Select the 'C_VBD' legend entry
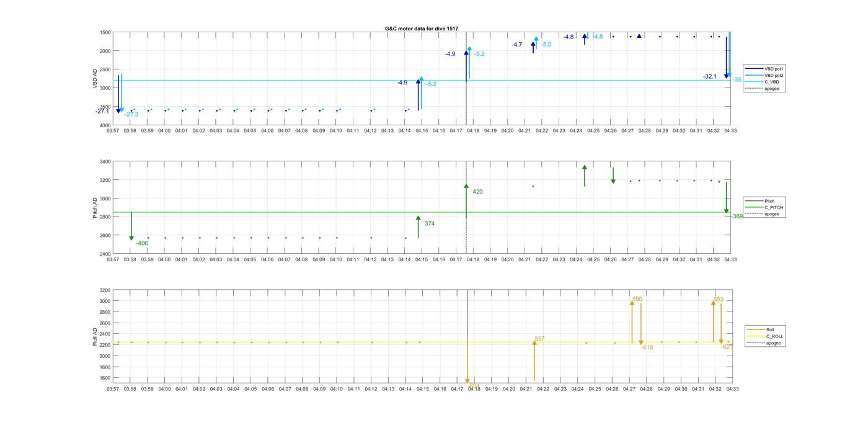 pyautogui.click(x=762, y=82)
